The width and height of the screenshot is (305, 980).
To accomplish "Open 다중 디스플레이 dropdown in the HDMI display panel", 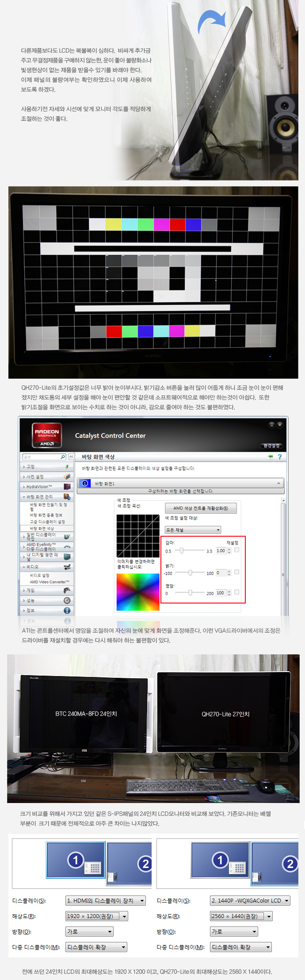I will 96,947.
